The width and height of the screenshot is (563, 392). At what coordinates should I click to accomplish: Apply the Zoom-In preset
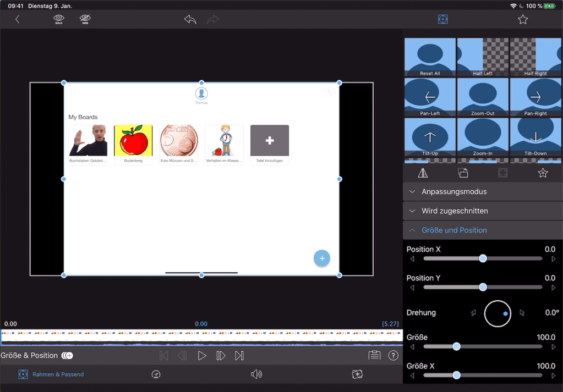click(483, 137)
